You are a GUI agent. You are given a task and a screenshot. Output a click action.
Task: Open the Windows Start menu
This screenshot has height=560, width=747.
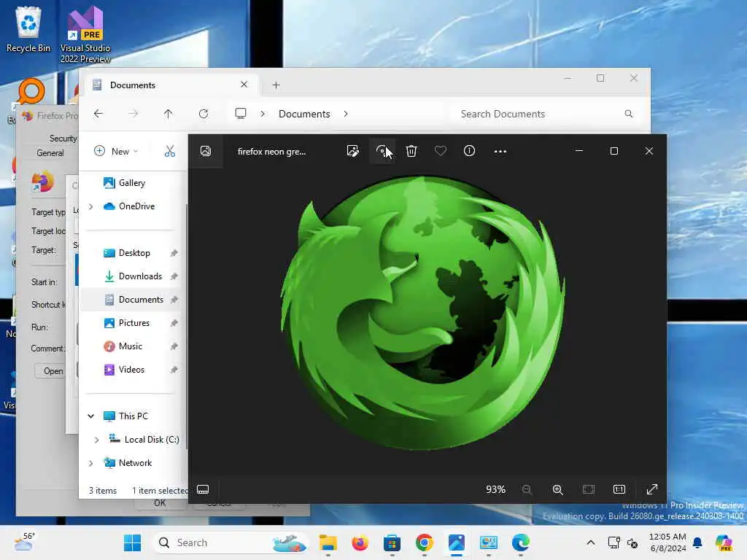(x=132, y=542)
